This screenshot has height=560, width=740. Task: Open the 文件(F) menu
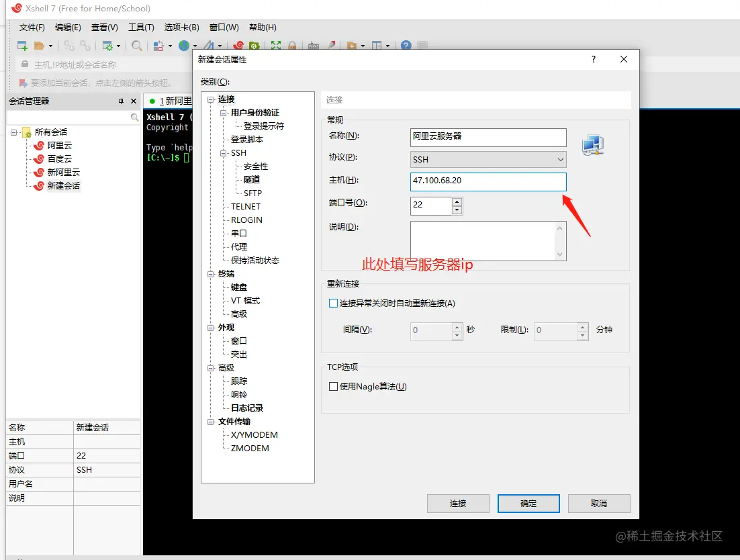(x=32, y=28)
